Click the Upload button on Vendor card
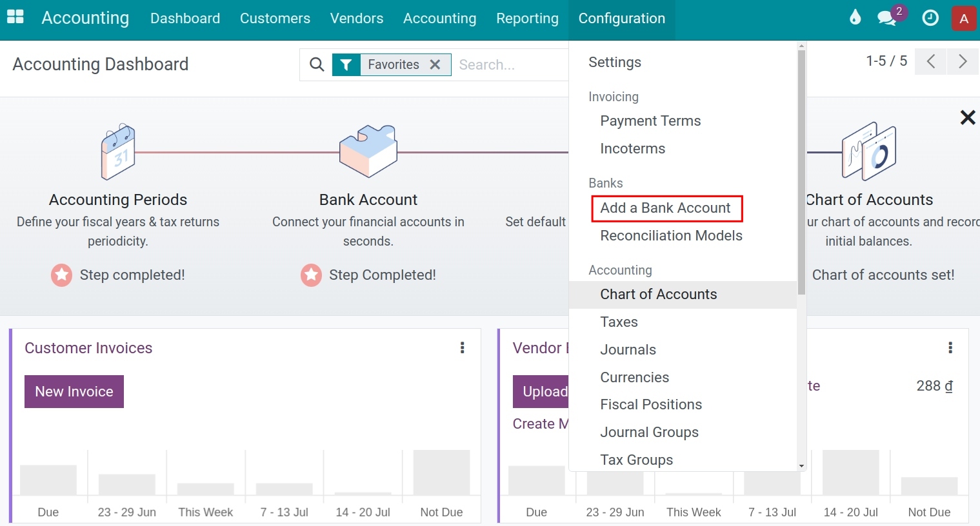This screenshot has height=526, width=980. click(541, 392)
